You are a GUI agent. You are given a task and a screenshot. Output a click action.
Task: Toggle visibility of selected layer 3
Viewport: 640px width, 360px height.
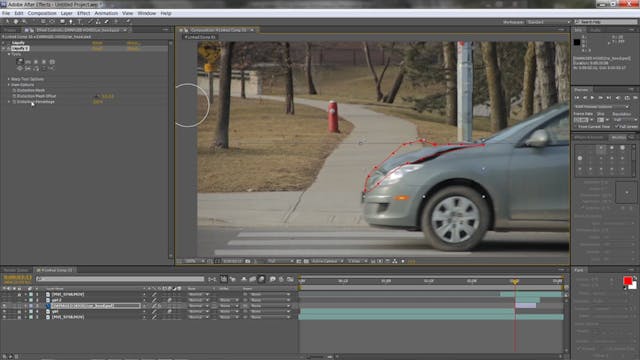(4, 306)
